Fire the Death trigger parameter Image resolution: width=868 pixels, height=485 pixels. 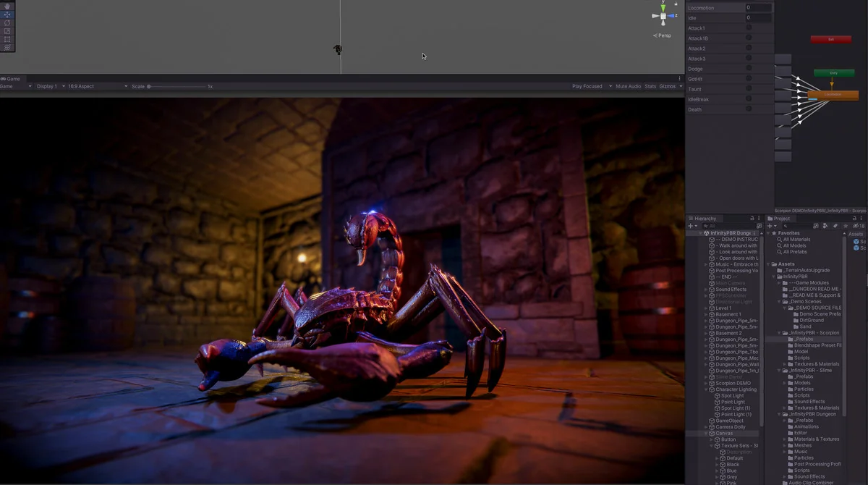click(749, 109)
